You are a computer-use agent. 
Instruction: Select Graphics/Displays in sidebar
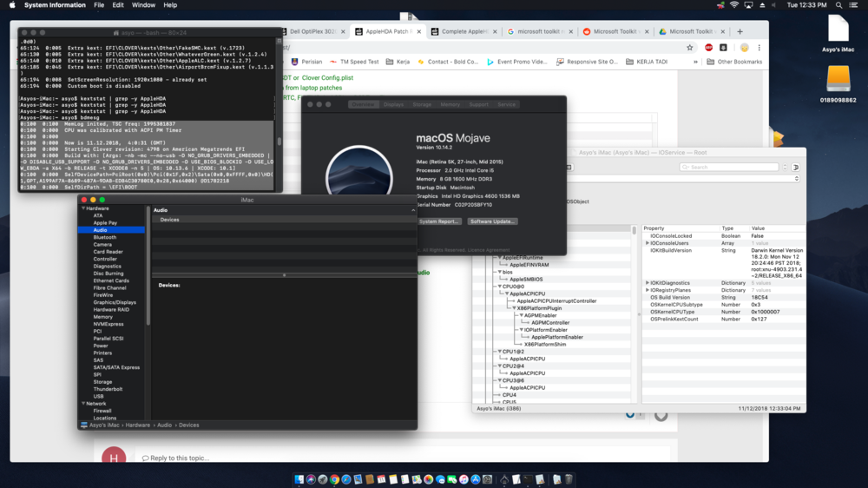(x=115, y=302)
